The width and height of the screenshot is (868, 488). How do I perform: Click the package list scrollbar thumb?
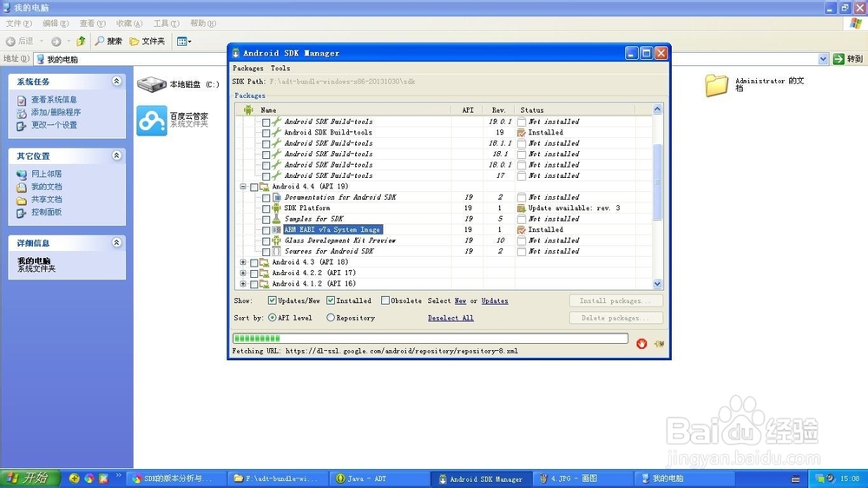tap(657, 181)
